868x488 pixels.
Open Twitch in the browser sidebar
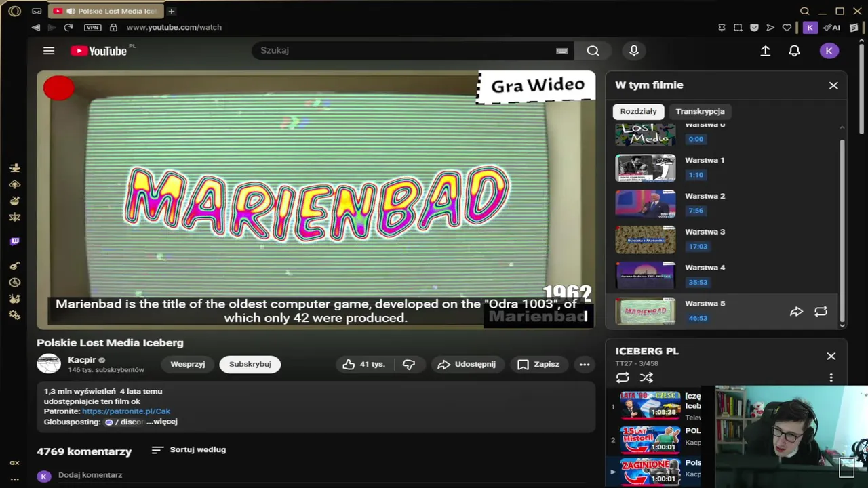click(x=15, y=241)
